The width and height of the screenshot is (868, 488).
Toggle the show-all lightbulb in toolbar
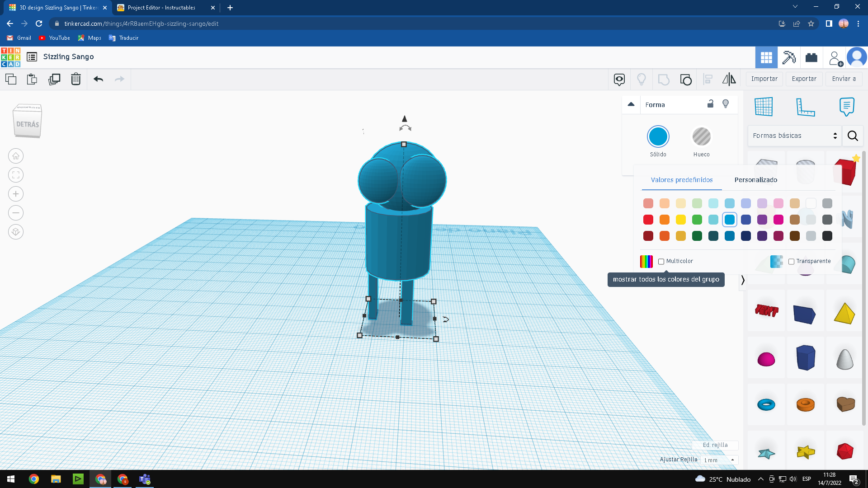tap(642, 80)
